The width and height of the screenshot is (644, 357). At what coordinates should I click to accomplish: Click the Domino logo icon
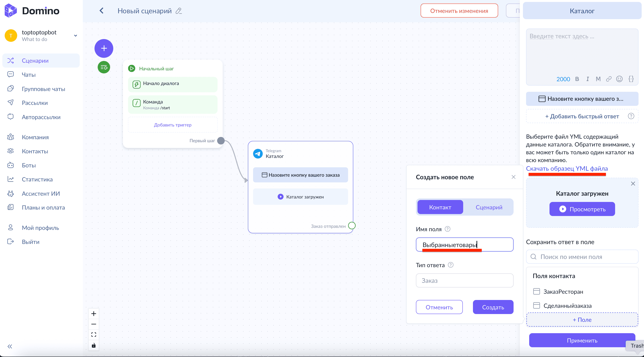[11, 11]
